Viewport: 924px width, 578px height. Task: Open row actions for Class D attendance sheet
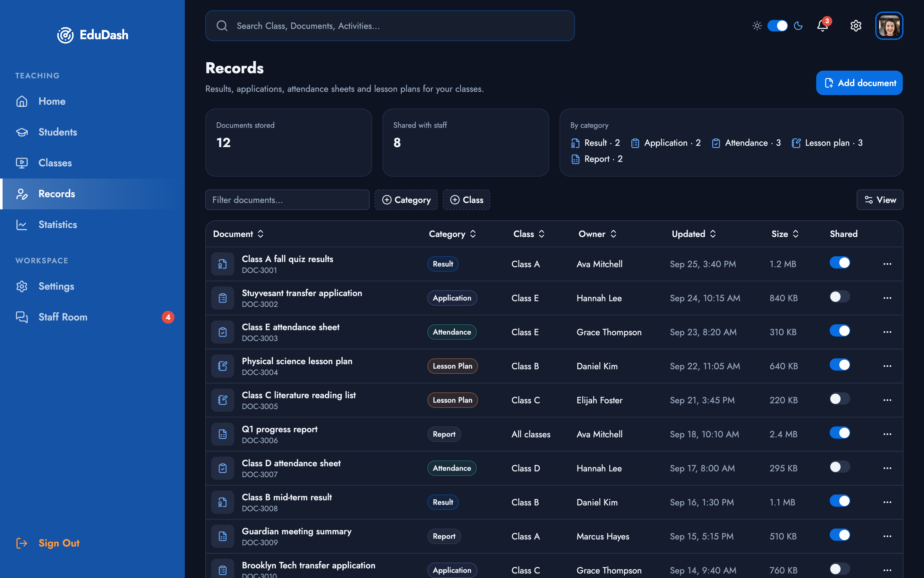click(x=887, y=468)
